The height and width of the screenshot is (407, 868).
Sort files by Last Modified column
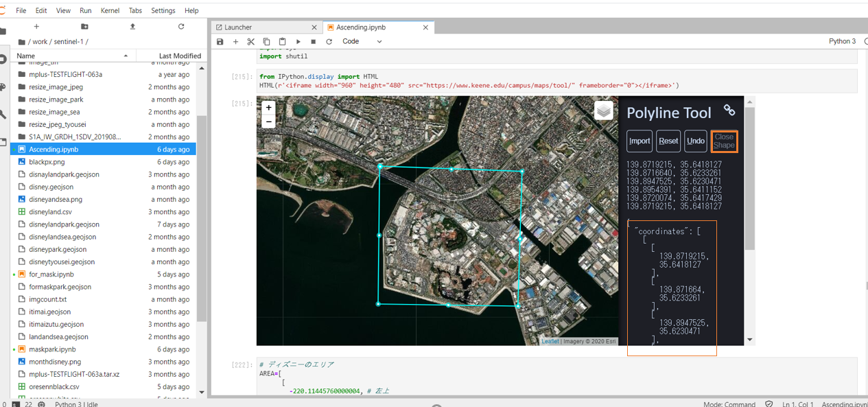coord(170,56)
